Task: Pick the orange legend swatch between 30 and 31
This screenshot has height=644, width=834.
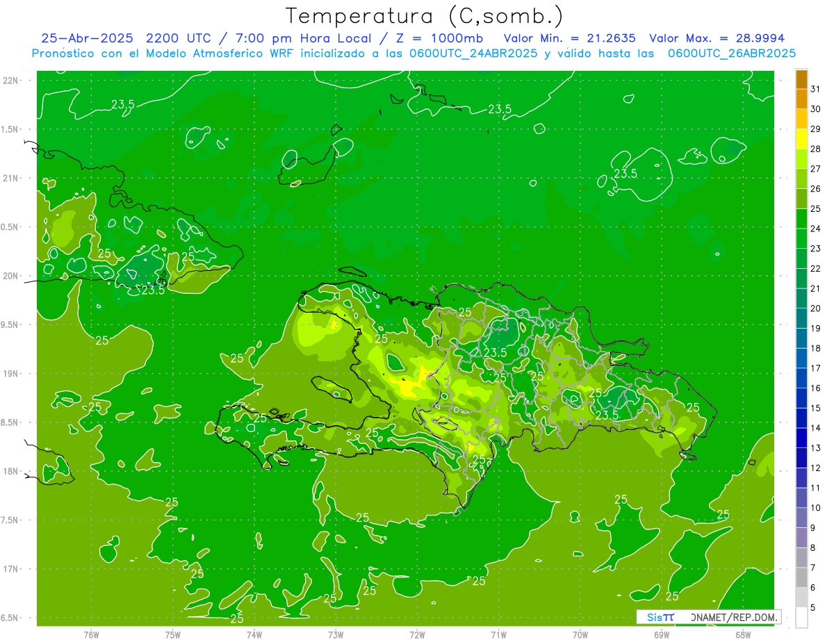Action: [x=801, y=99]
